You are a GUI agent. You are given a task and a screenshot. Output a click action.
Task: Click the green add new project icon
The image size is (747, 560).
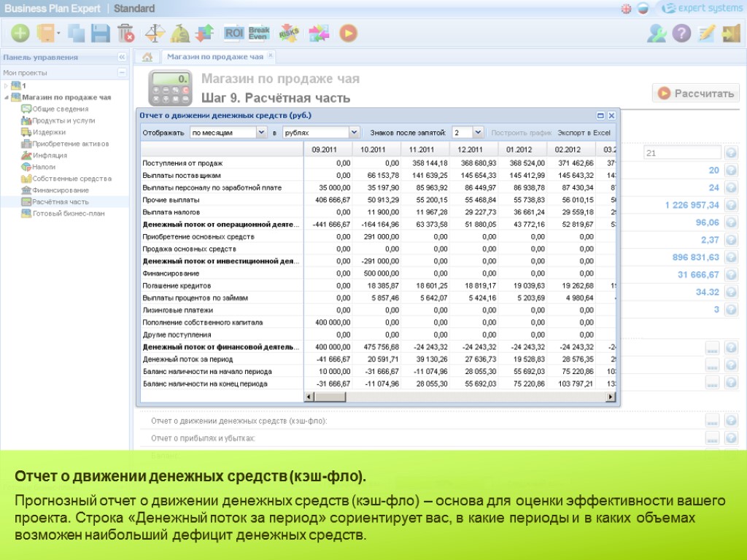click(20, 34)
